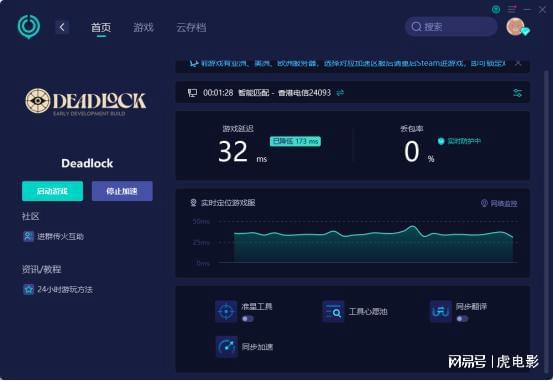Click the 工具心愿池 label
The image size is (553, 381).
pos(368,312)
